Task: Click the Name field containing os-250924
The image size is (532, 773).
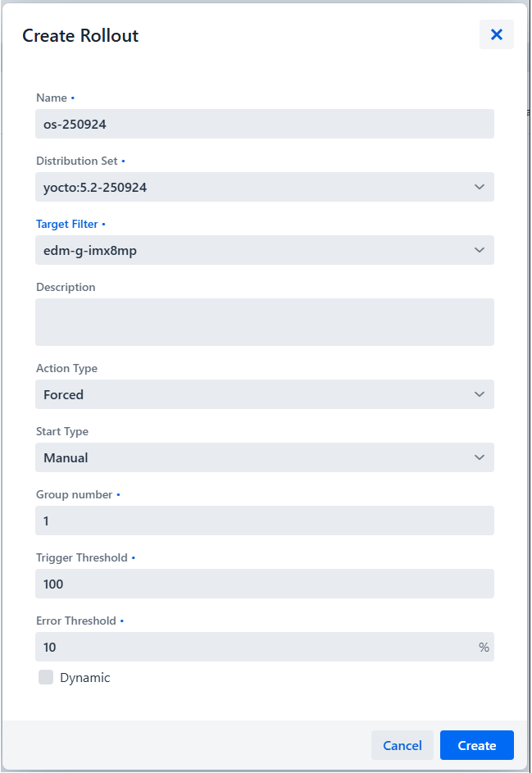Action: click(264, 123)
